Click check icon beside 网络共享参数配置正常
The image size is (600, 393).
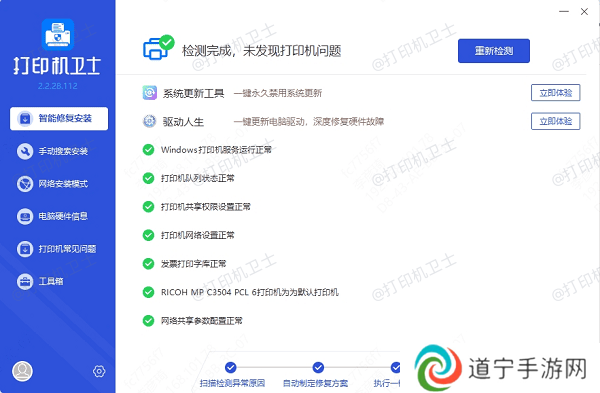coord(148,321)
